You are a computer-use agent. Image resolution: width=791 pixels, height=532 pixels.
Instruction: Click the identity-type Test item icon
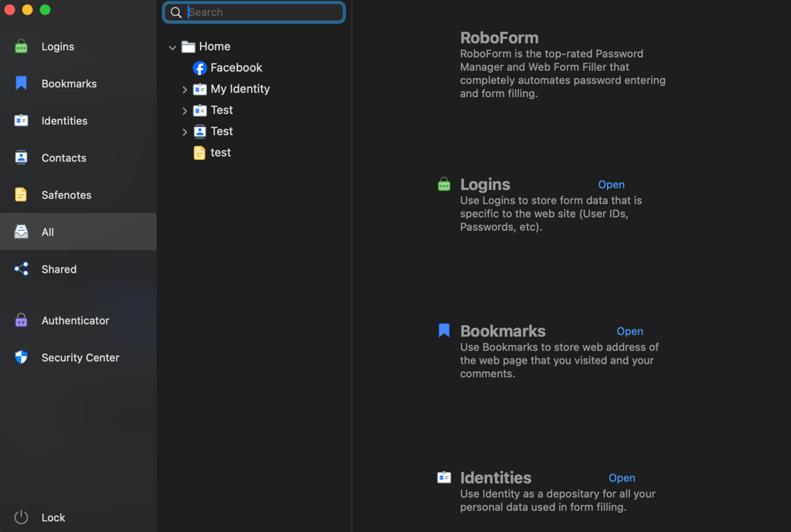tap(200, 110)
